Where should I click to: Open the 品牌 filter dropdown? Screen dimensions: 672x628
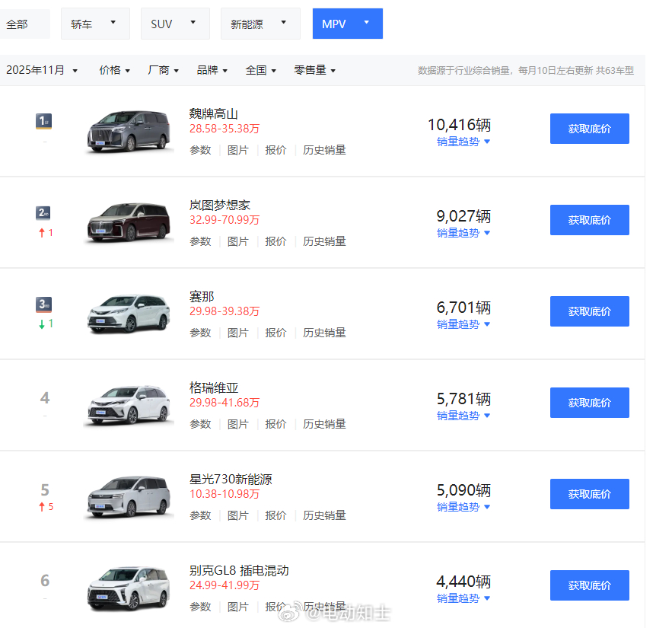click(x=212, y=70)
